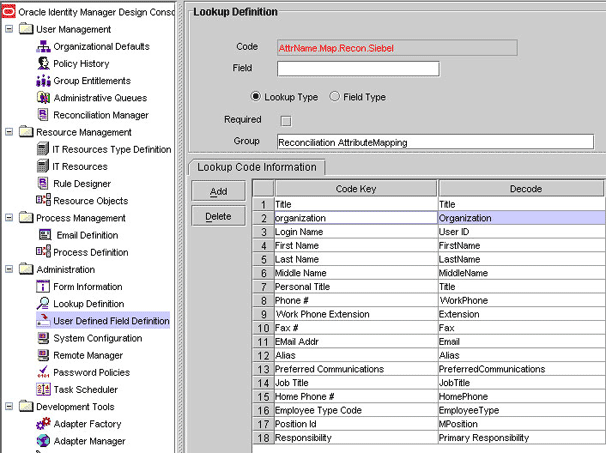Screen dimensions: 606x453
Task: Collapse the Administration tree node
Action: tap(9, 269)
